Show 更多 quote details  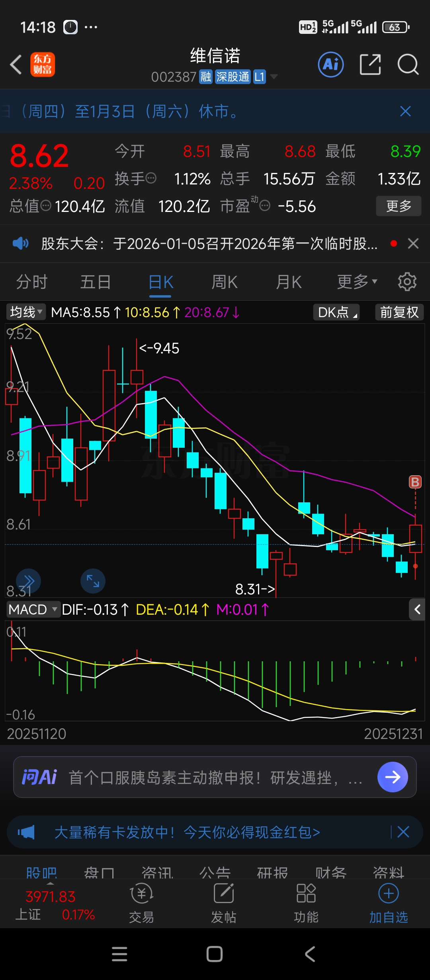(399, 206)
